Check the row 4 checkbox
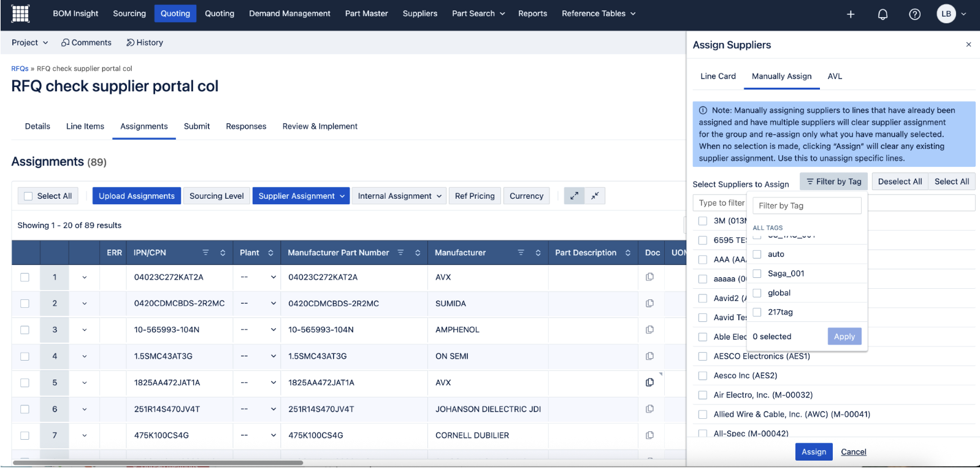 [x=25, y=356]
